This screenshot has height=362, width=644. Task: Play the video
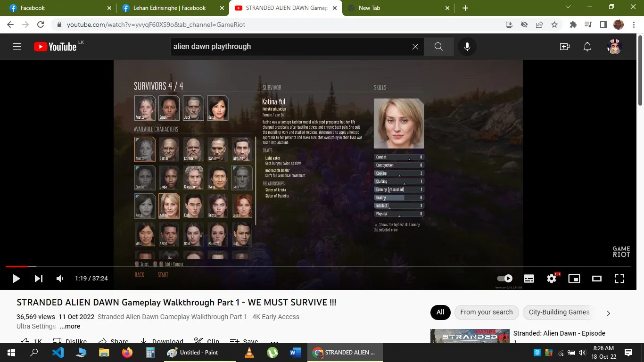[x=17, y=279]
